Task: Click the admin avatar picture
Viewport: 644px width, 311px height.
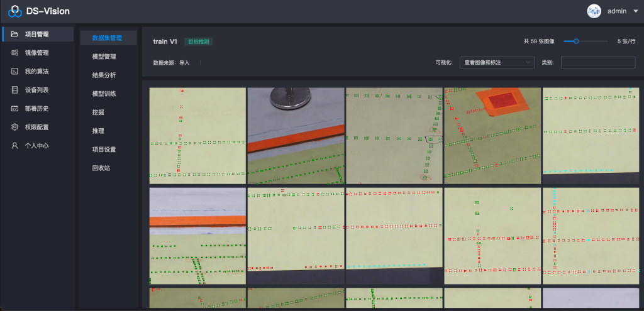Action: click(x=594, y=11)
